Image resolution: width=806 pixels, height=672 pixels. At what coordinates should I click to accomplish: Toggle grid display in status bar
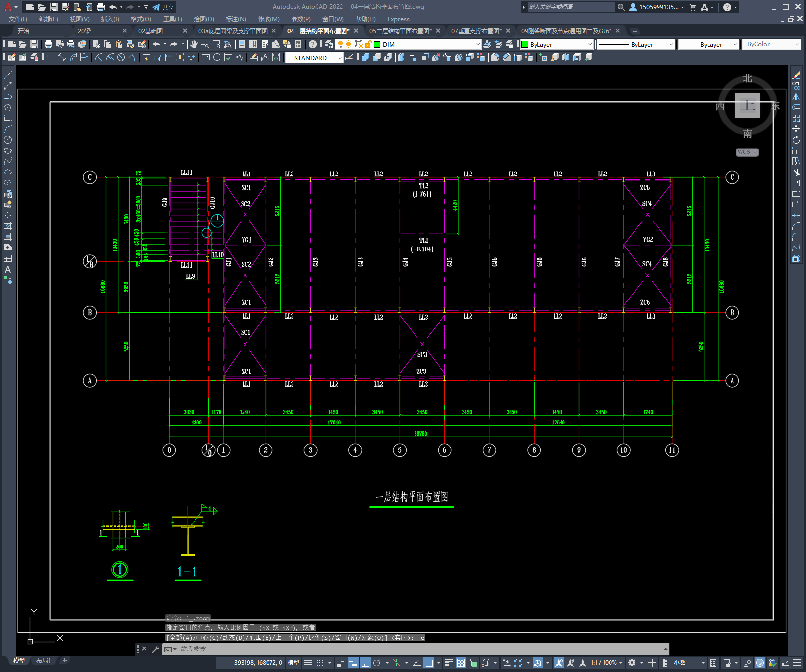(308, 663)
